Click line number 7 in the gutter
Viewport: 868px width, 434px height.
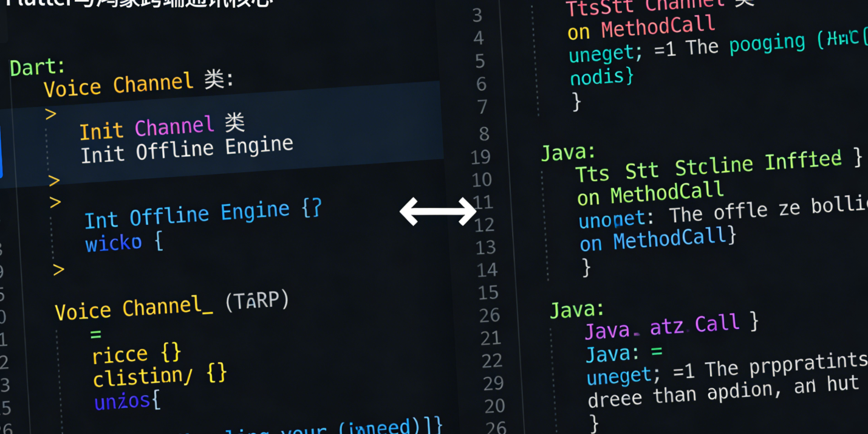pyautogui.click(x=482, y=107)
